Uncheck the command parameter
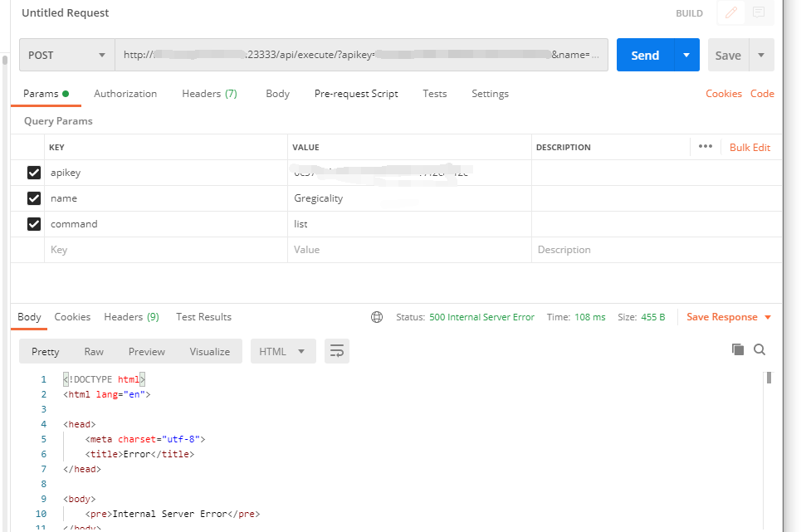 pyautogui.click(x=33, y=223)
